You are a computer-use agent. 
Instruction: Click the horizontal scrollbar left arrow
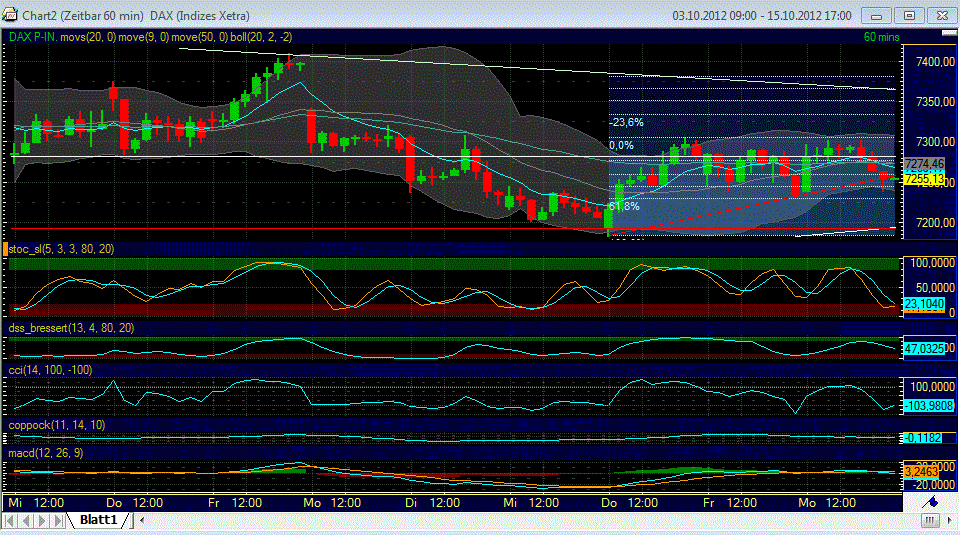click(x=142, y=520)
